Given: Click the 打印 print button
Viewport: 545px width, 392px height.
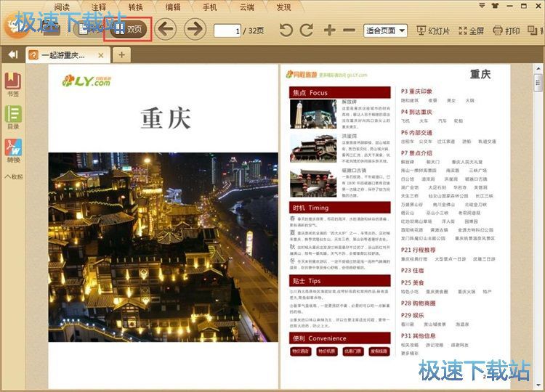Looking at the screenshot, I should [506, 30].
